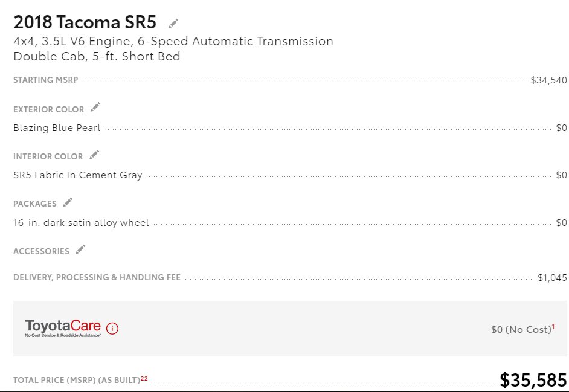The width and height of the screenshot is (569, 392).
Task: Click the 2018 Tacoma SR5 heading
Action: point(85,22)
